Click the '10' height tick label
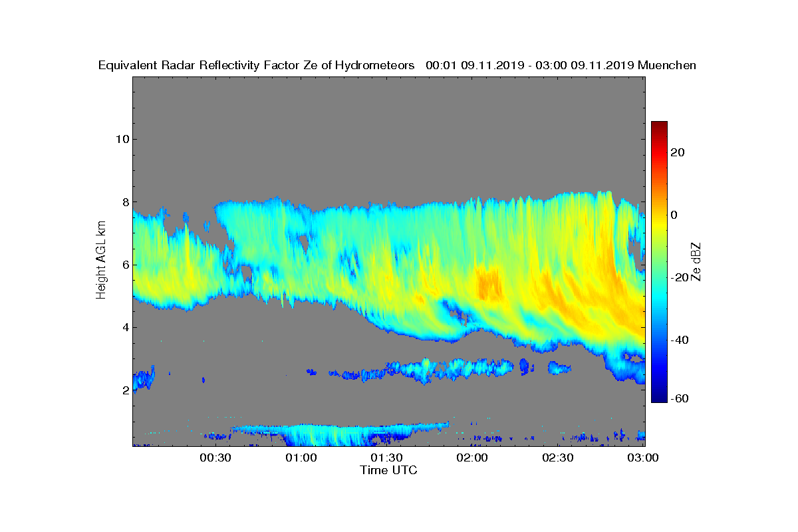 click(121, 139)
